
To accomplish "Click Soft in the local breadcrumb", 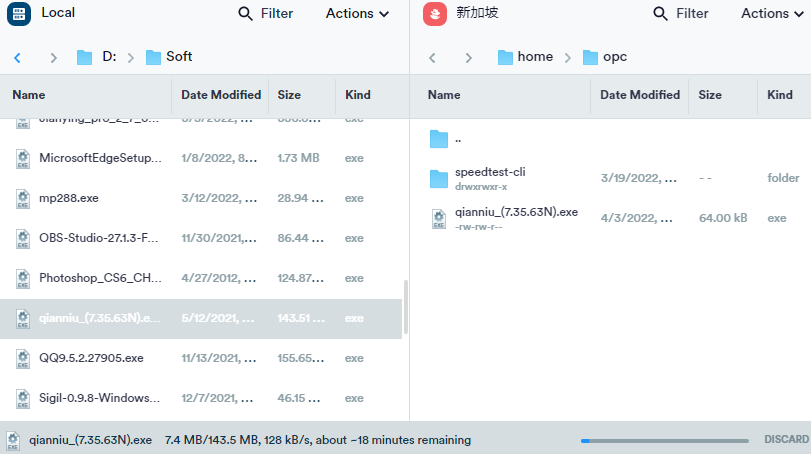I will 179,56.
